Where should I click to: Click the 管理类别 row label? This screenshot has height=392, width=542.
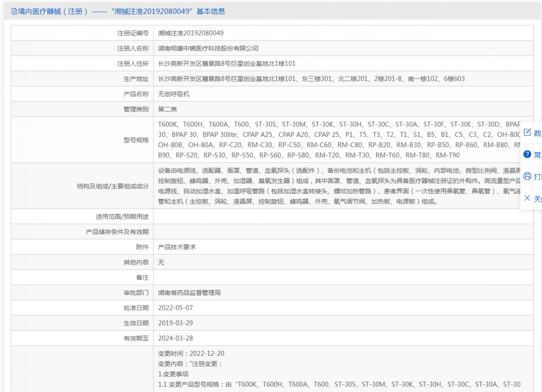[136, 109]
